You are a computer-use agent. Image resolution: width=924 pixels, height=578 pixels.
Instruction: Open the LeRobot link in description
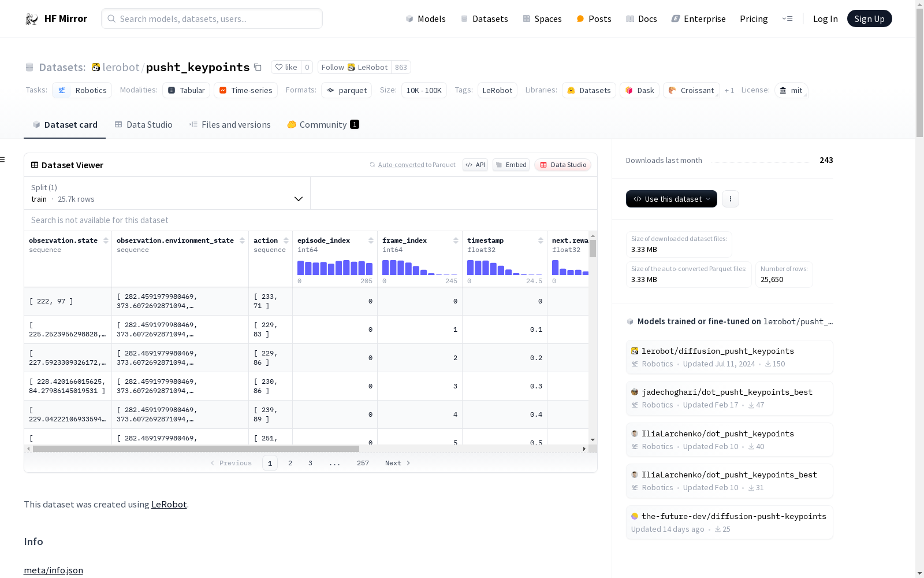click(x=169, y=505)
